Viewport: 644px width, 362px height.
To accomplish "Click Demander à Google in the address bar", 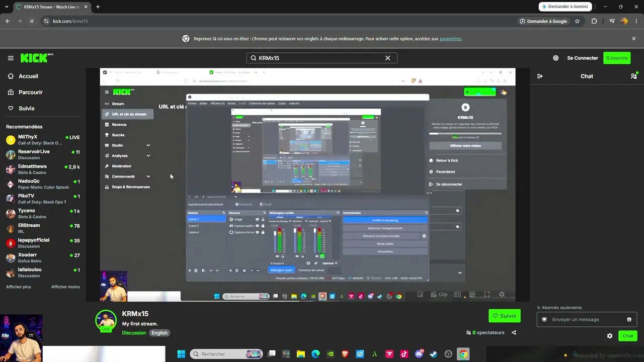I will (543, 21).
